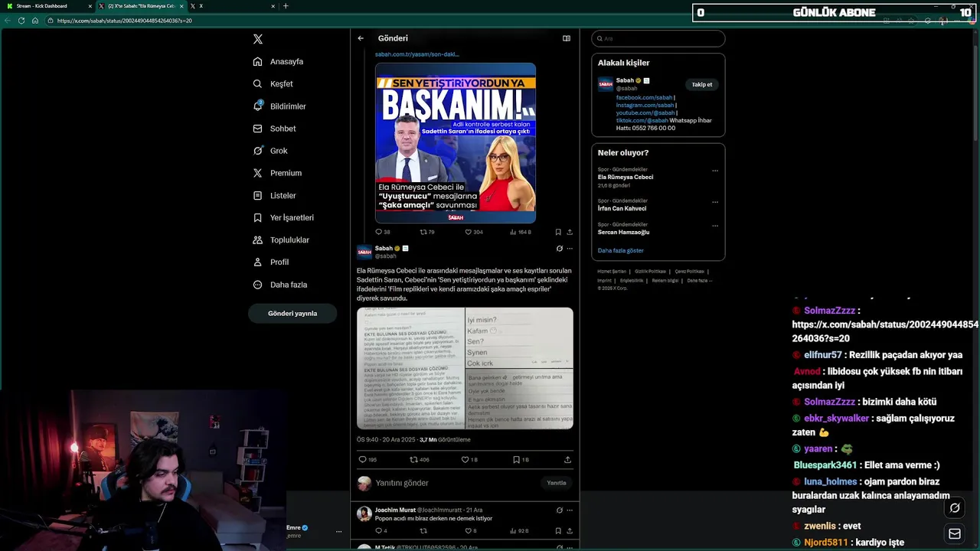Open Yer İşaretleri bookmarks
980x551 pixels.
pos(283,217)
